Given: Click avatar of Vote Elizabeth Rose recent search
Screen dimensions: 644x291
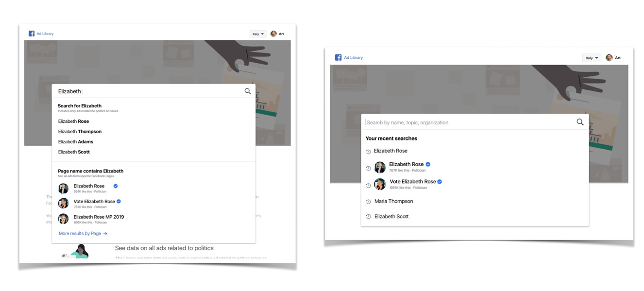Looking at the screenshot, I should coord(380,185).
